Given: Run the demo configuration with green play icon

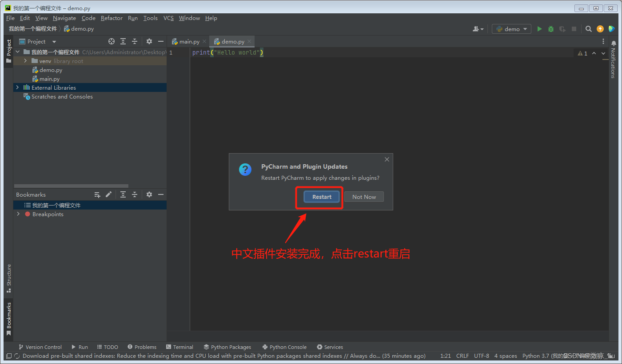Looking at the screenshot, I should coord(539,29).
